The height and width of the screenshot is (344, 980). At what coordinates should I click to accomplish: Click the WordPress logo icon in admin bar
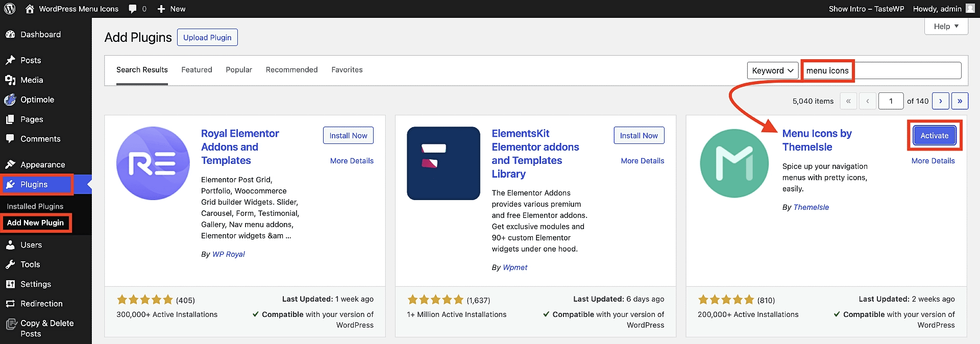click(10, 9)
